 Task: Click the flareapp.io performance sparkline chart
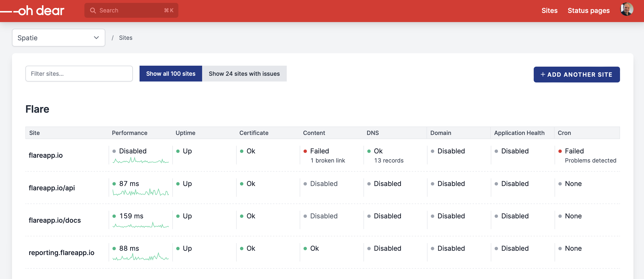(x=141, y=160)
